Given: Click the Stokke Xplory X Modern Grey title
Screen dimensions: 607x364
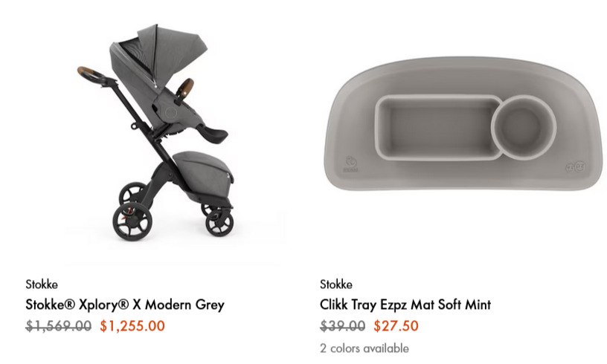Looking at the screenshot, I should (125, 305).
